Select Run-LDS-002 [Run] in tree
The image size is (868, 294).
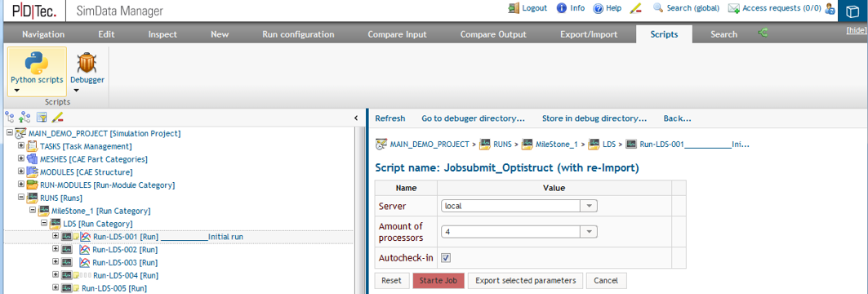point(125,250)
